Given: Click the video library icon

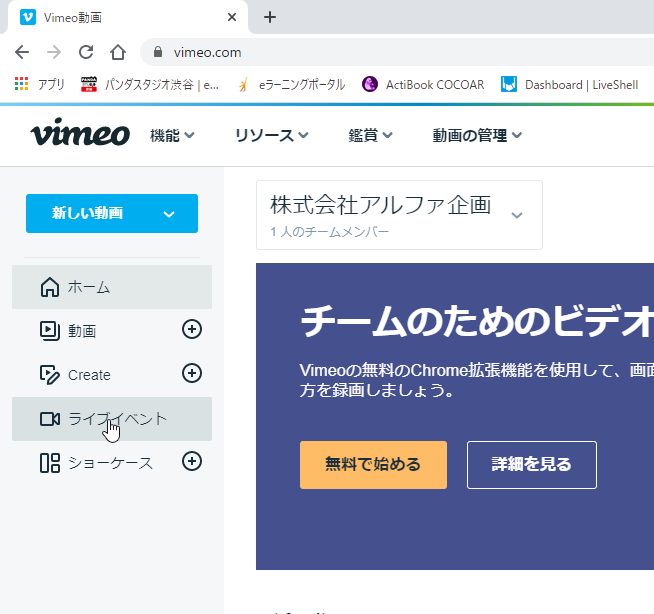Looking at the screenshot, I should pyautogui.click(x=50, y=331).
